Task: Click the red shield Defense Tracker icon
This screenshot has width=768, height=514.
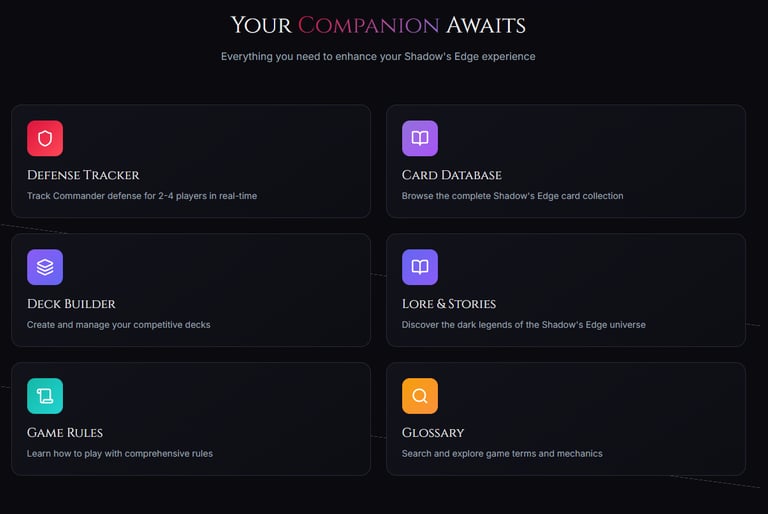Action: tap(45, 139)
